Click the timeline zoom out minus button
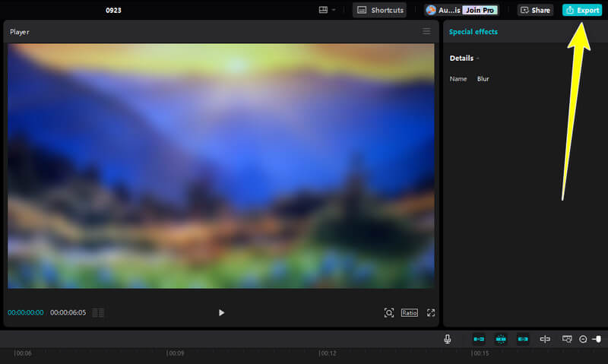The image size is (608, 364). pos(583,339)
